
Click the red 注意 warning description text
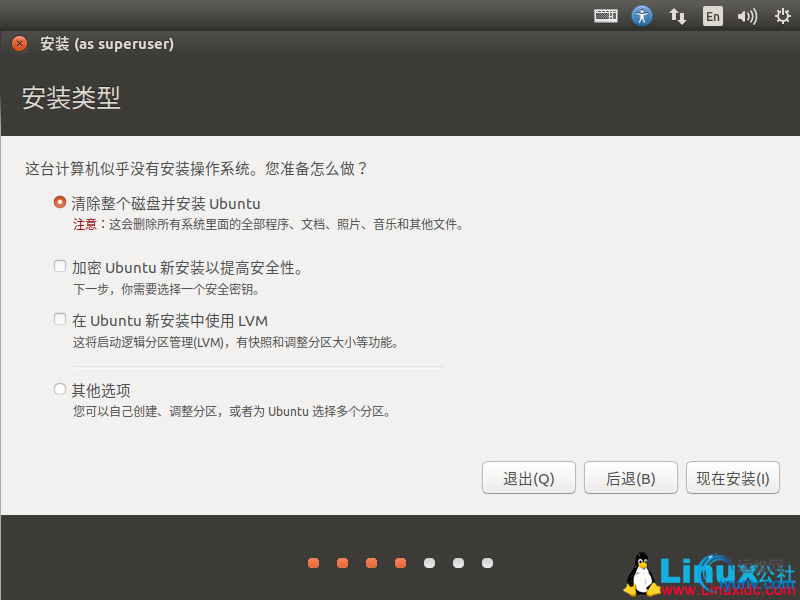coord(268,224)
